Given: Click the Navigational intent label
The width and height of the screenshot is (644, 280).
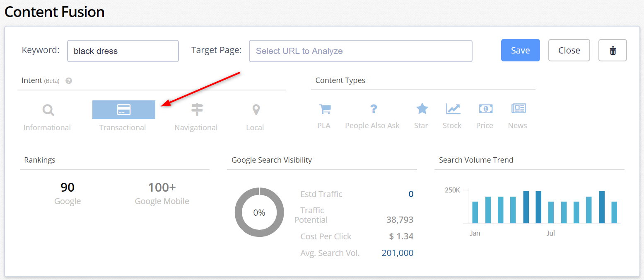Looking at the screenshot, I should pos(196,128).
